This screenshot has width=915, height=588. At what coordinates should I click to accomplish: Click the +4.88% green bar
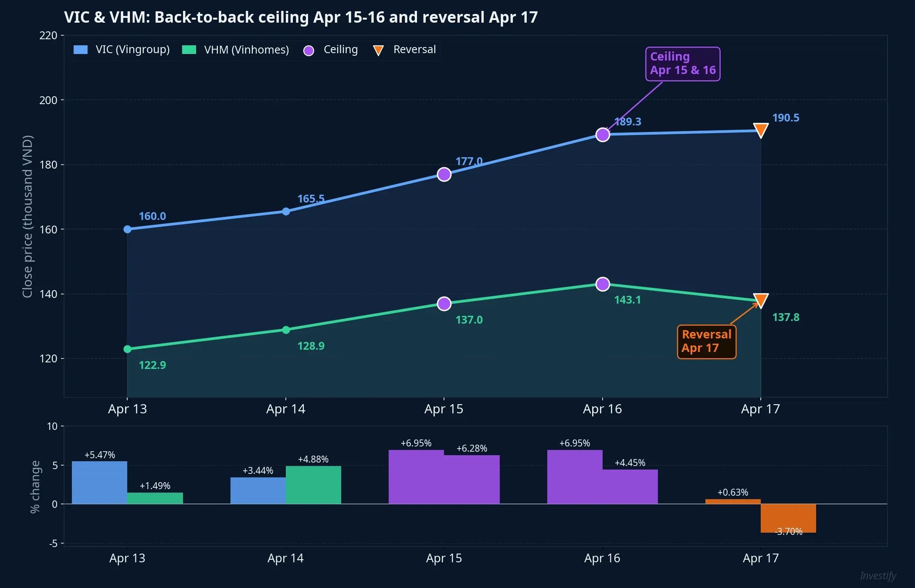click(x=313, y=485)
